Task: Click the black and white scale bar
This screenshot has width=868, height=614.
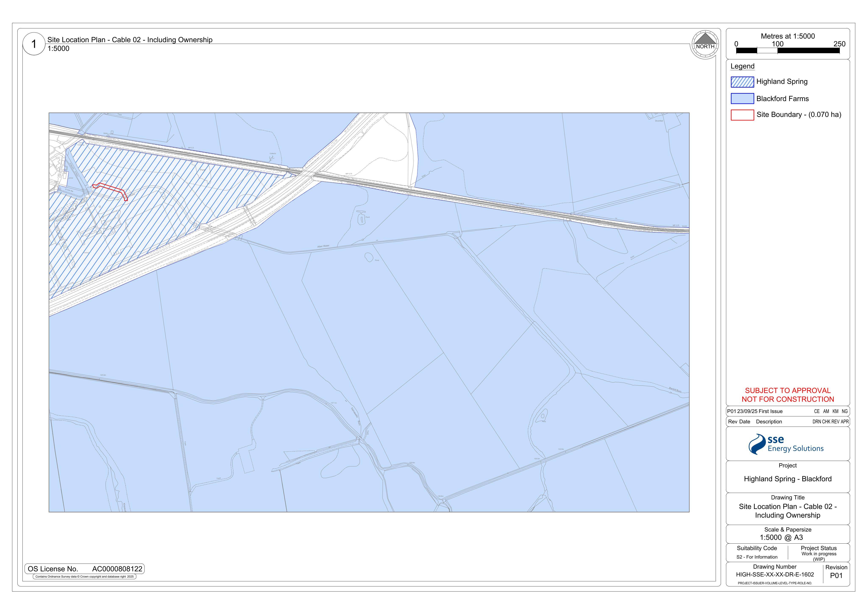Action: coord(788,51)
